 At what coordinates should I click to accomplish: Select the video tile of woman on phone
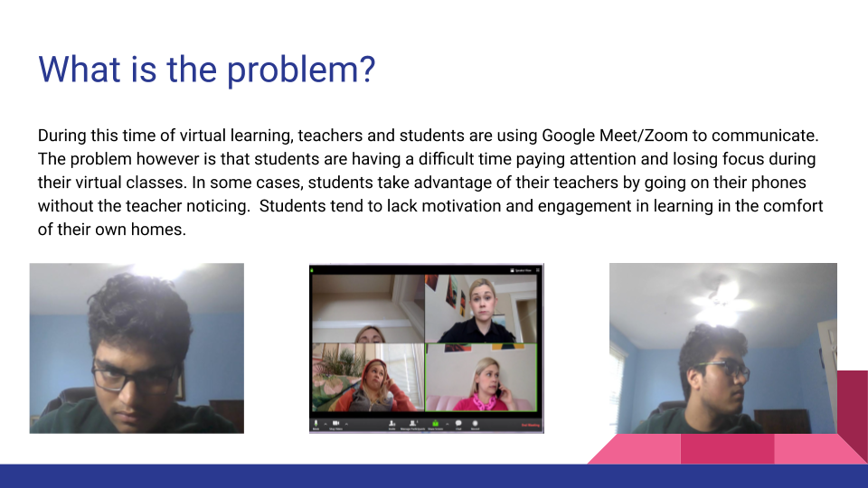(x=481, y=378)
